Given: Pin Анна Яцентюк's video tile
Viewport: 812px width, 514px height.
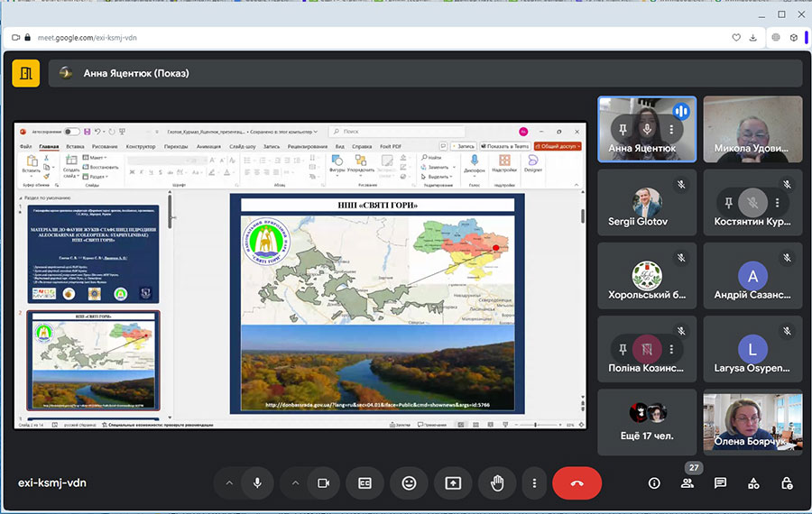Looking at the screenshot, I should click(x=622, y=130).
